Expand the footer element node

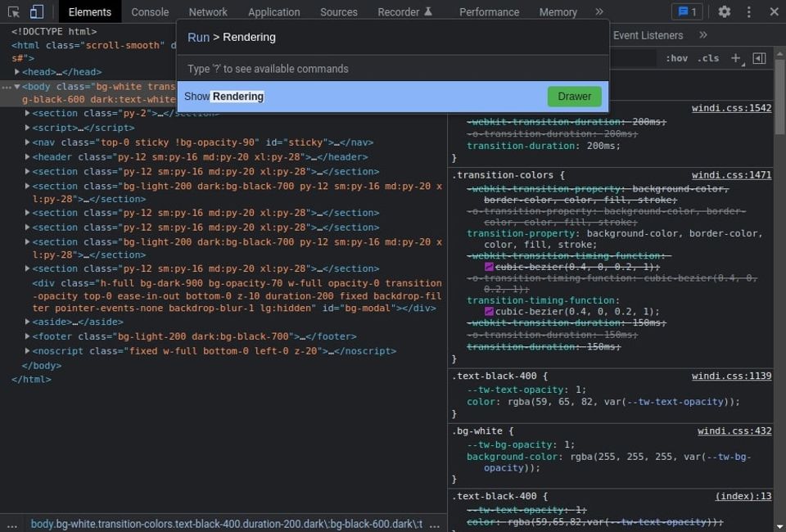pyautogui.click(x=28, y=336)
